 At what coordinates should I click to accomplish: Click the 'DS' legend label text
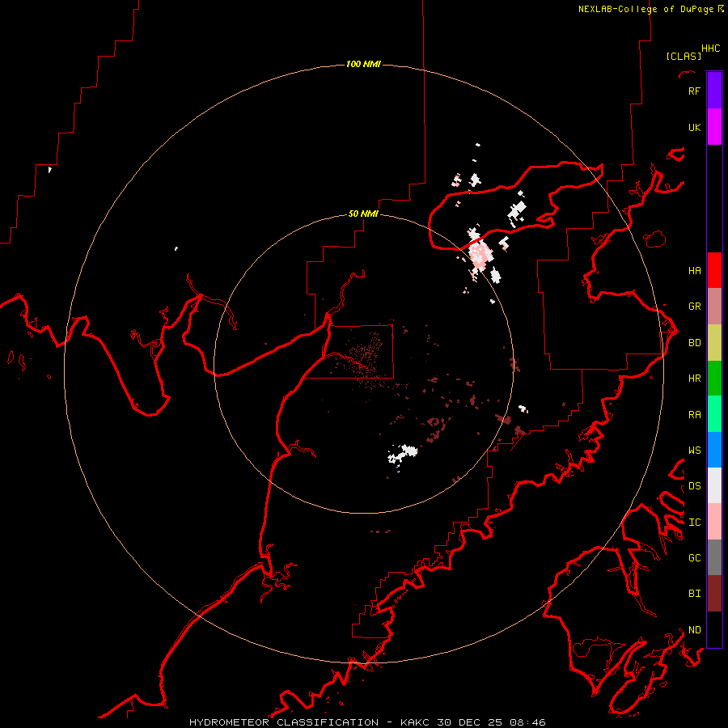tap(694, 485)
